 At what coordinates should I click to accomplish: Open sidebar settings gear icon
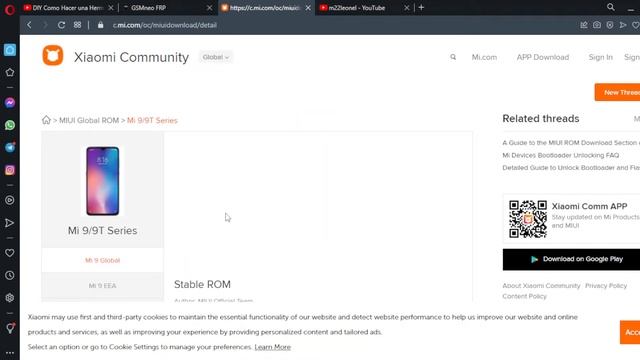pyautogui.click(x=10, y=298)
